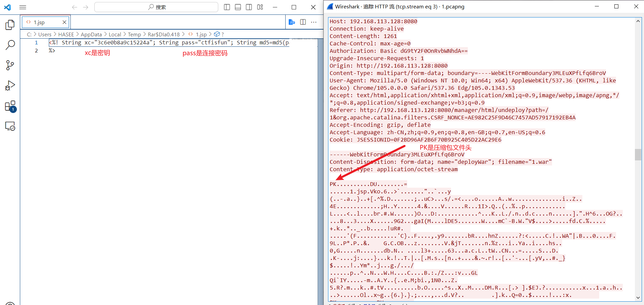Open the Extensions view with badge
This screenshot has width=644, height=305.
(10, 106)
